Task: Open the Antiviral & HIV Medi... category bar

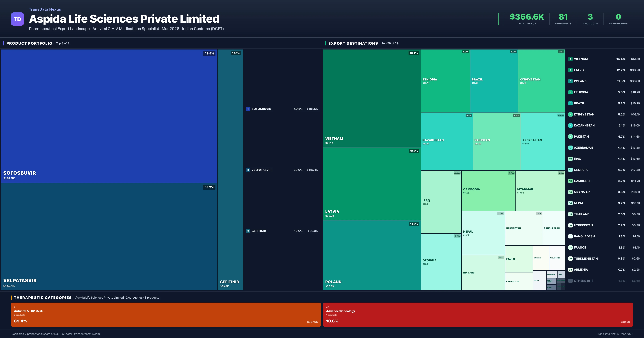Action: point(166,315)
